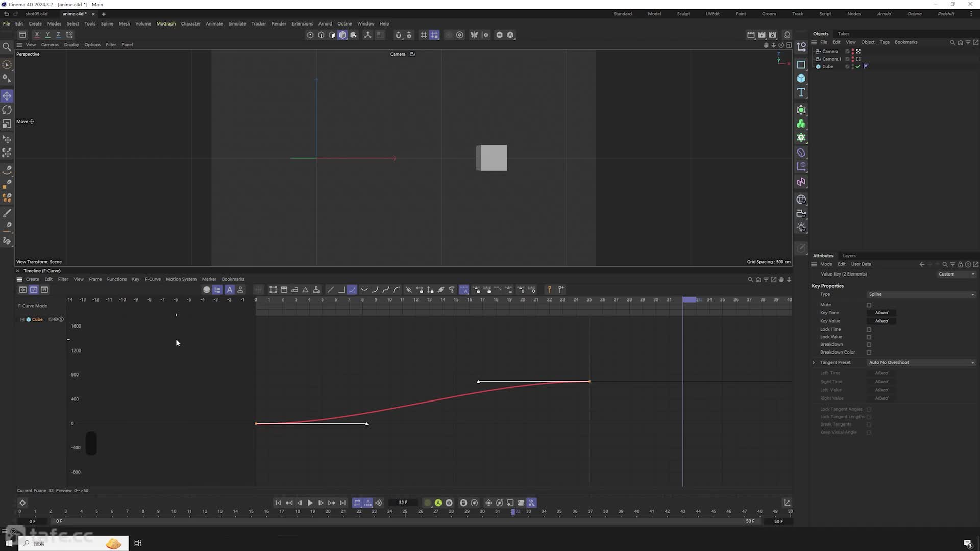Viewport: 980px width, 551px height.
Task: Toggle playback sound icon
Action: point(379,503)
